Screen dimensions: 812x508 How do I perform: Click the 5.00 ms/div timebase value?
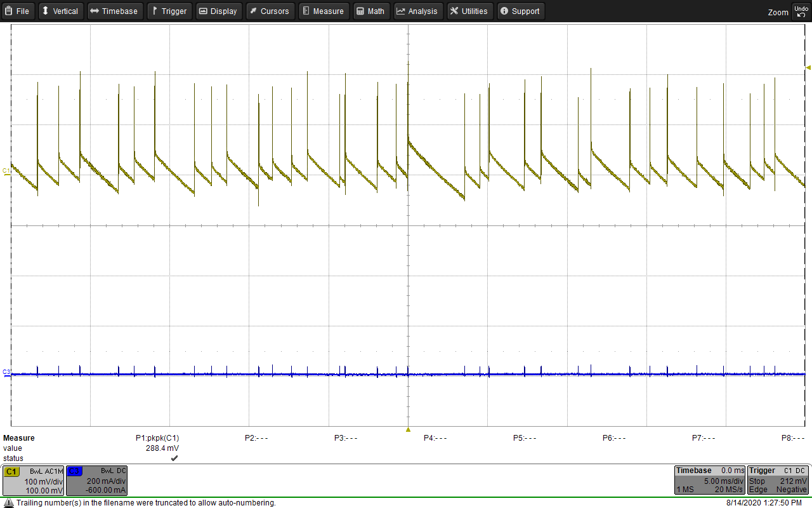pos(724,481)
